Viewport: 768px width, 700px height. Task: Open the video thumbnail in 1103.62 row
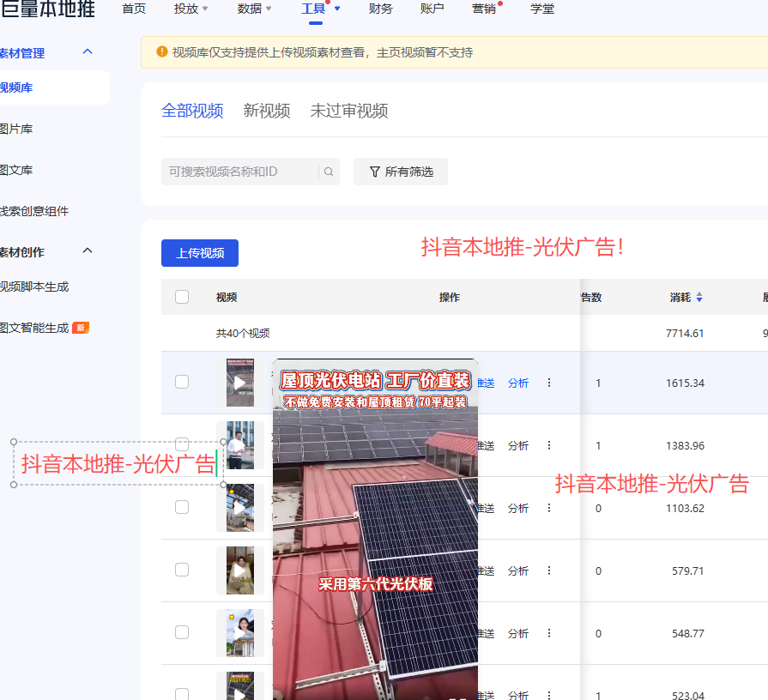click(240, 508)
